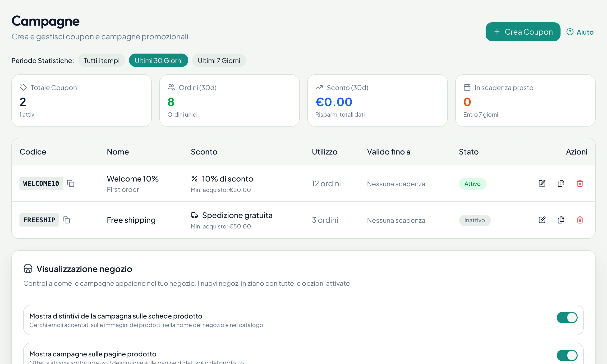
Task: Open the Totale Coupon stat card
Action: (x=82, y=100)
